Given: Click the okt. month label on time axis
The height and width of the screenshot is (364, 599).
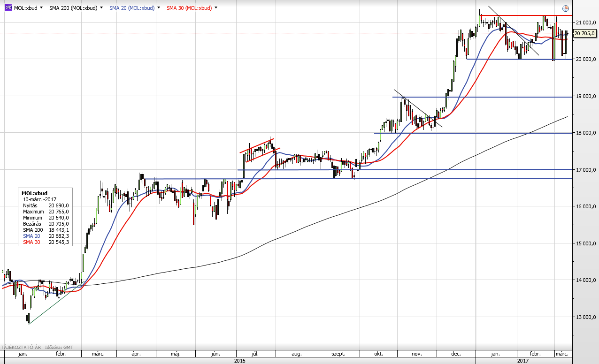Looking at the screenshot, I should pos(378,354).
